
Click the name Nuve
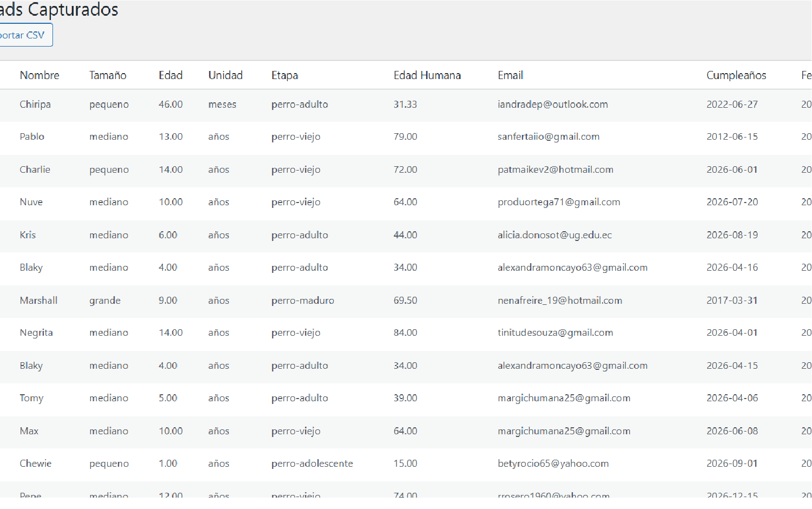(31, 202)
